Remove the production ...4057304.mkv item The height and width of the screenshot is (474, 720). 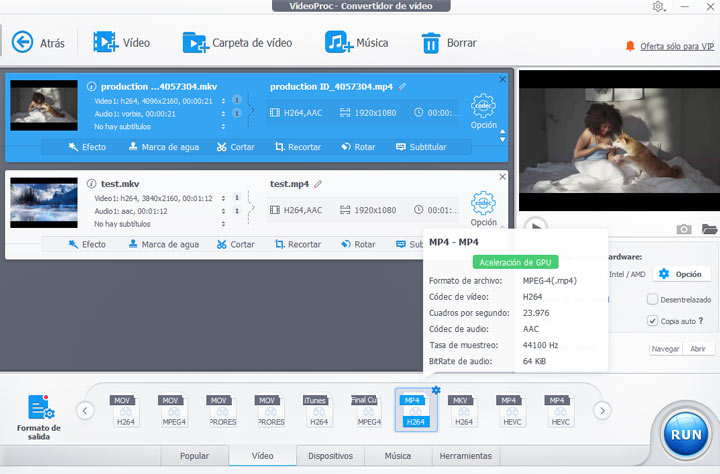click(x=502, y=79)
